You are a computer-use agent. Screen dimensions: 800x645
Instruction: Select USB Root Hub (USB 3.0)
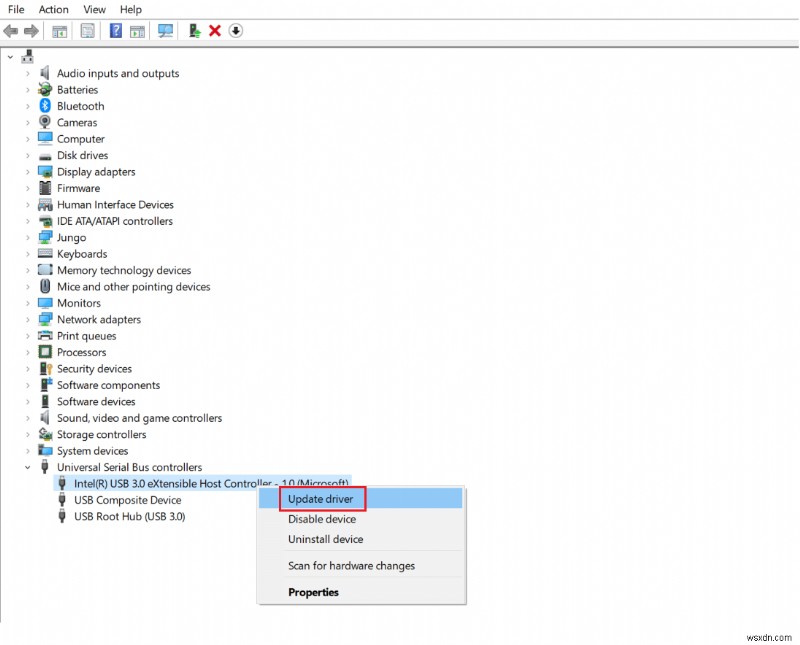(x=121, y=516)
